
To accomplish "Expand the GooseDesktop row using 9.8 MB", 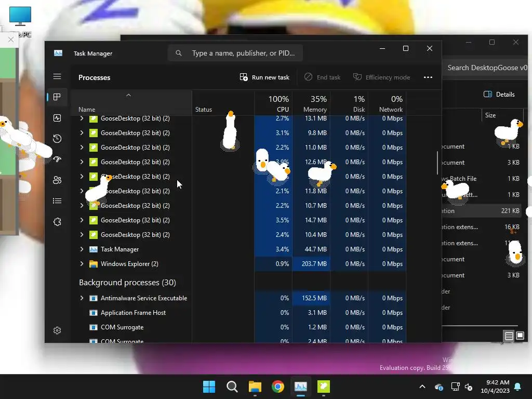I will click(82, 133).
